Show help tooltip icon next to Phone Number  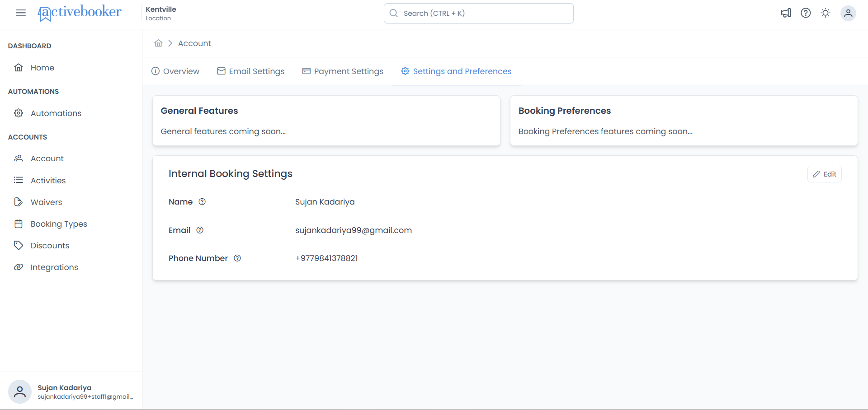coord(237,258)
